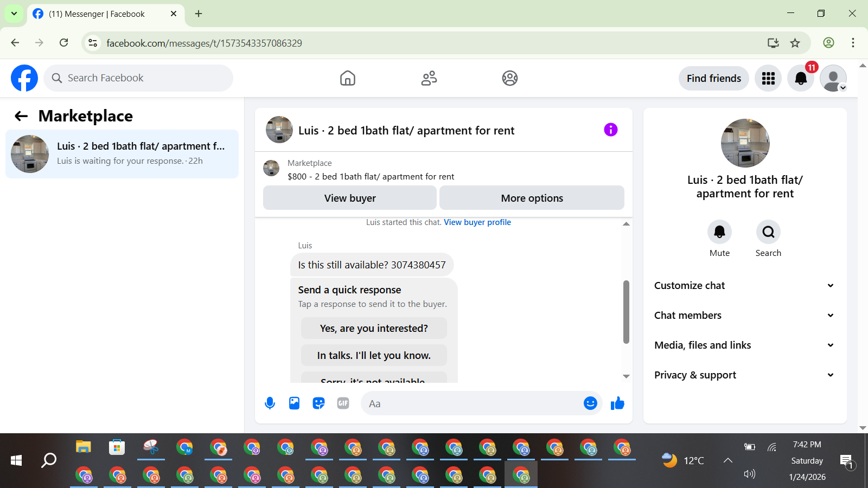Open the volume control in system tray

click(750, 474)
